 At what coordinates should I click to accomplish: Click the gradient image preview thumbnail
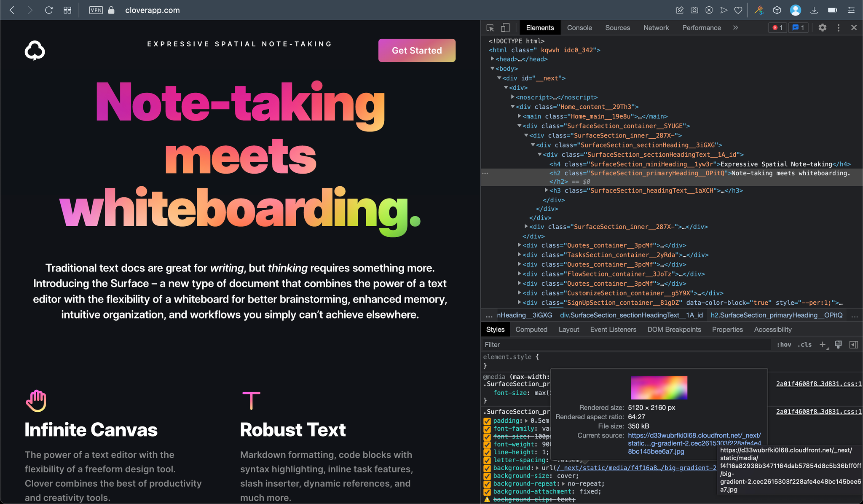click(659, 388)
